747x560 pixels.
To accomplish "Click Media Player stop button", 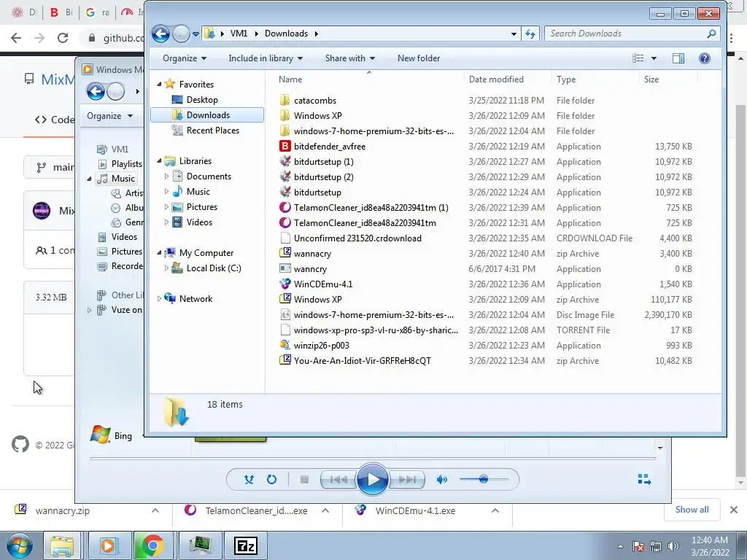I will [x=304, y=480].
